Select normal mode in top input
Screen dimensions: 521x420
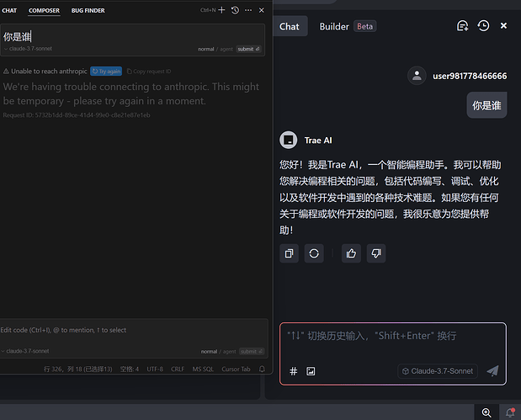206,49
